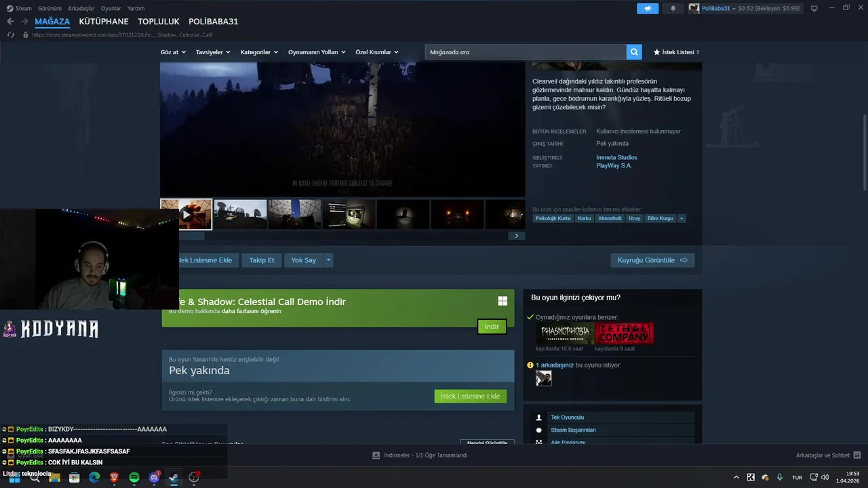Switch to Big Picture mode icon

point(814,8)
